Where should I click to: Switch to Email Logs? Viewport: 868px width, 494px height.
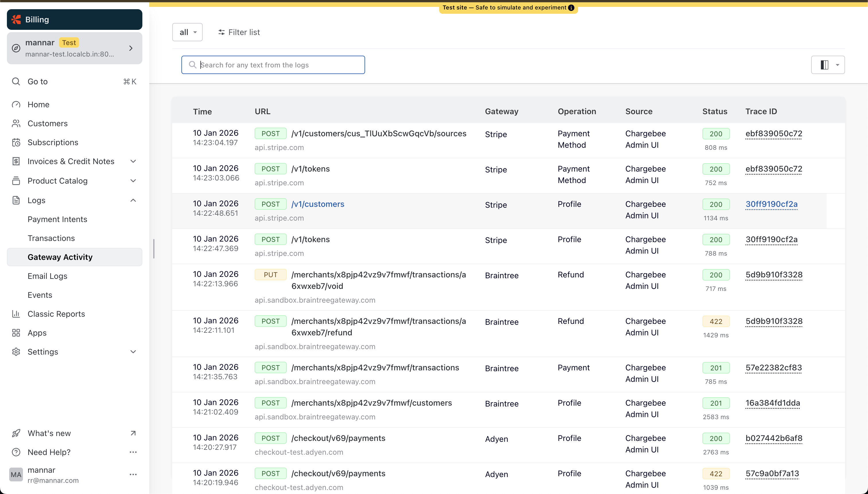[x=48, y=276]
